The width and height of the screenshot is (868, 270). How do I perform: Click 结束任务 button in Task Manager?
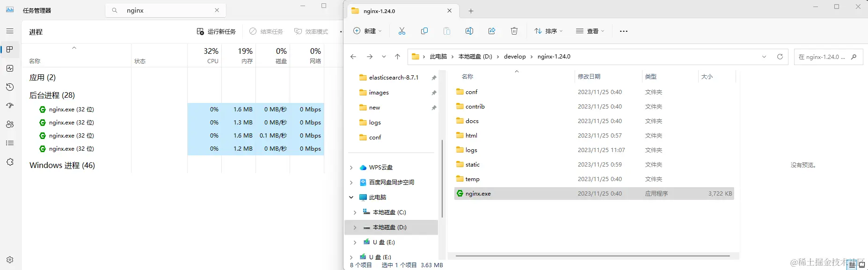tap(266, 31)
